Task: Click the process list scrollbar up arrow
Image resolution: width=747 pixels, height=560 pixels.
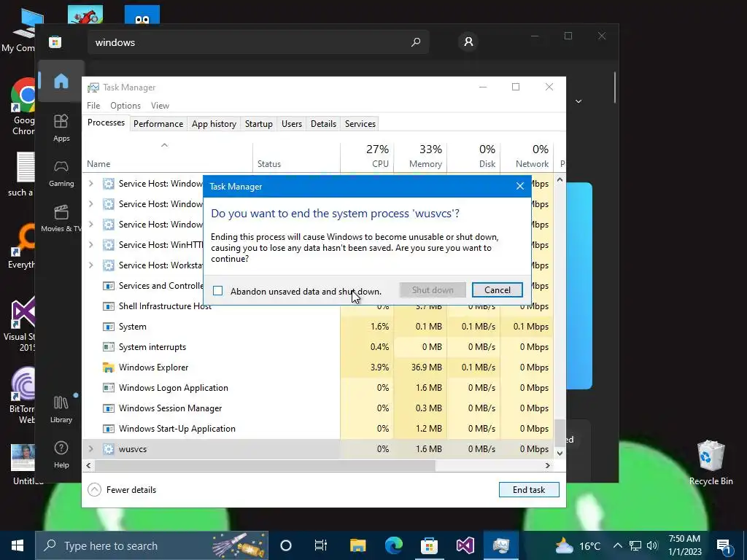Action: tap(560, 179)
